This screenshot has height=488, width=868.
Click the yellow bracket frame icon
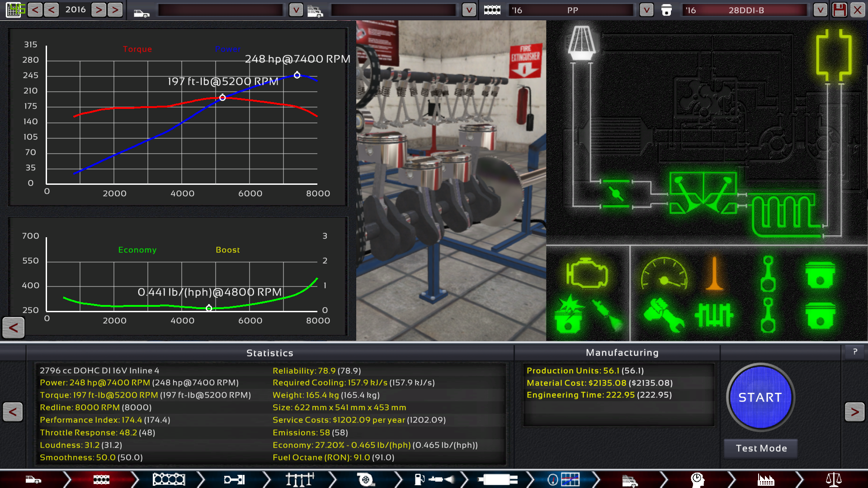(834, 55)
